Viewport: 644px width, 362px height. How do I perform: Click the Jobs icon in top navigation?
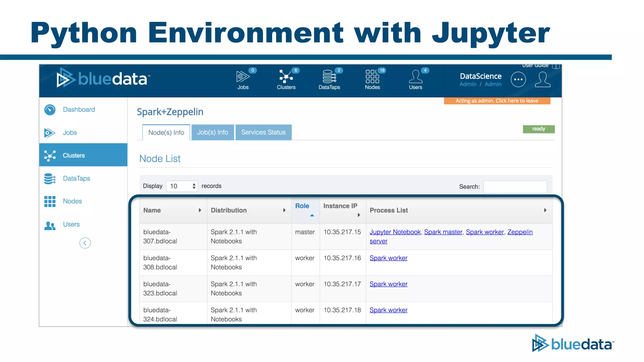[243, 77]
